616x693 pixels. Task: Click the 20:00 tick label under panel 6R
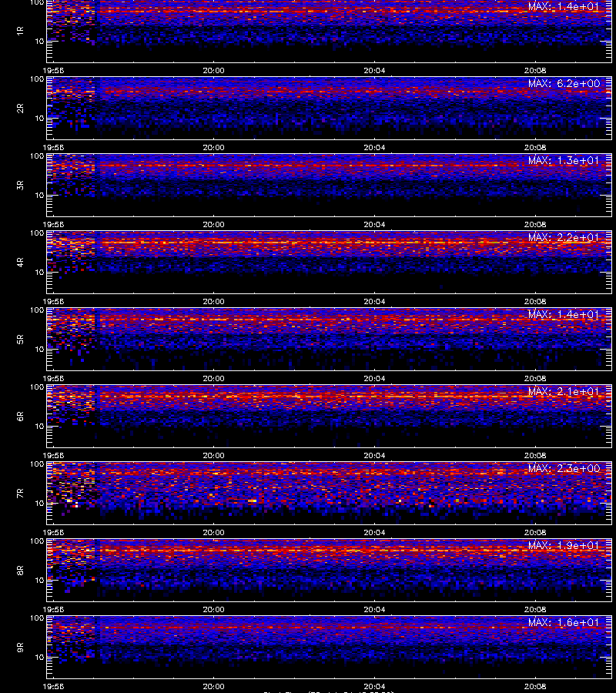pos(213,455)
